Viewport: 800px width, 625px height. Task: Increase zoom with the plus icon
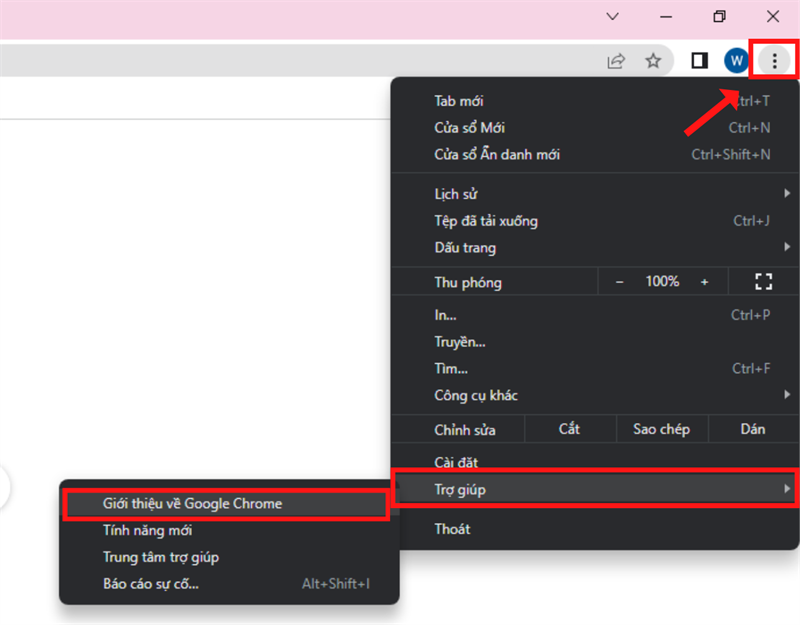(705, 281)
